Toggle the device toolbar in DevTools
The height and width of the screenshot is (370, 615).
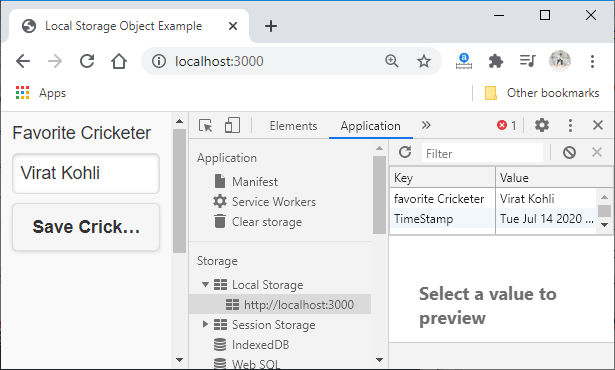click(232, 126)
